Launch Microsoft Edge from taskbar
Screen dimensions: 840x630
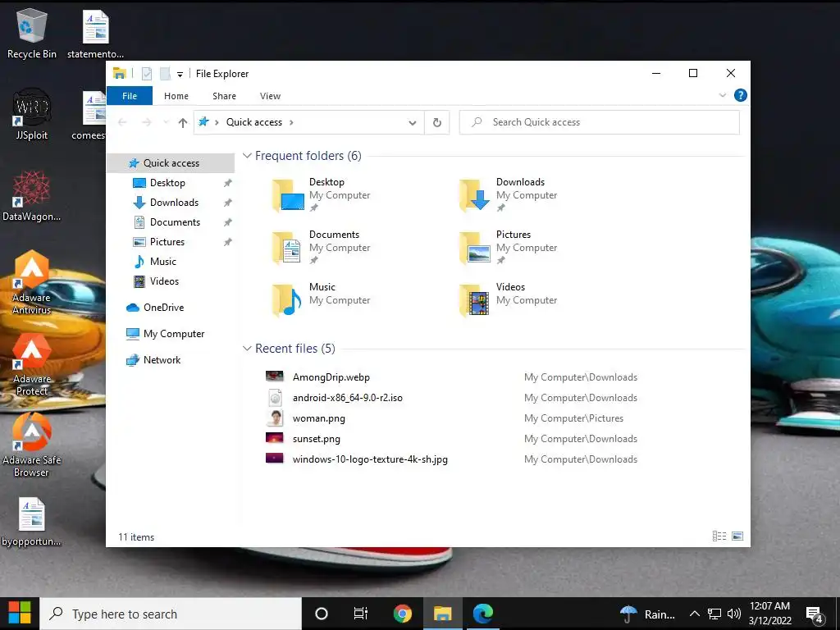coord(483,614)
